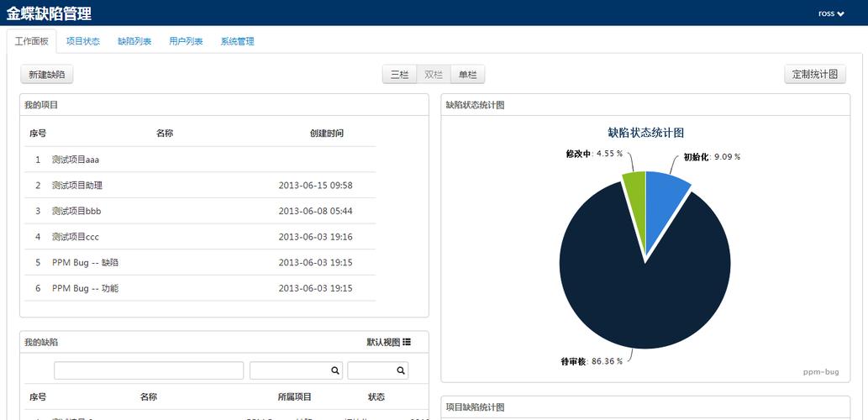Click the 定制统计图 button
Screen dimensions: 868x420
point(815,75)
